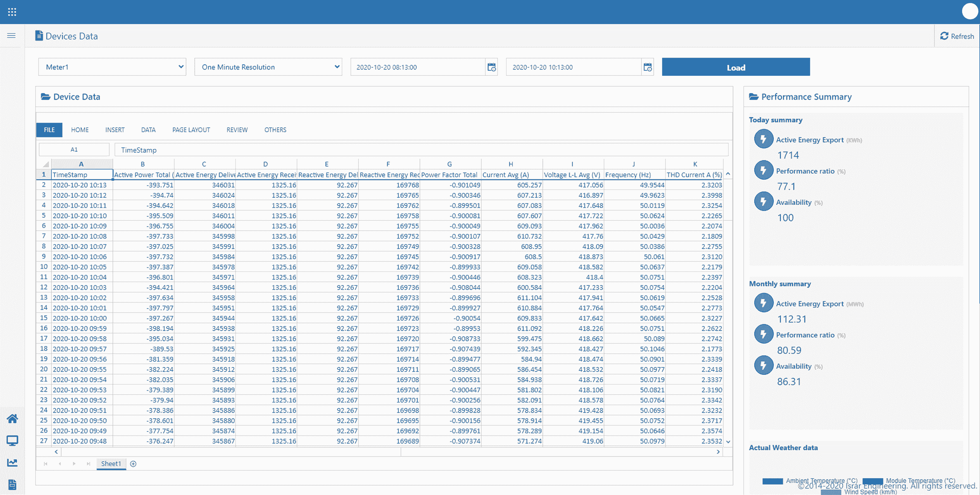
Task: Expand One Minute Resolution dropdown
Action: [268, 67]
